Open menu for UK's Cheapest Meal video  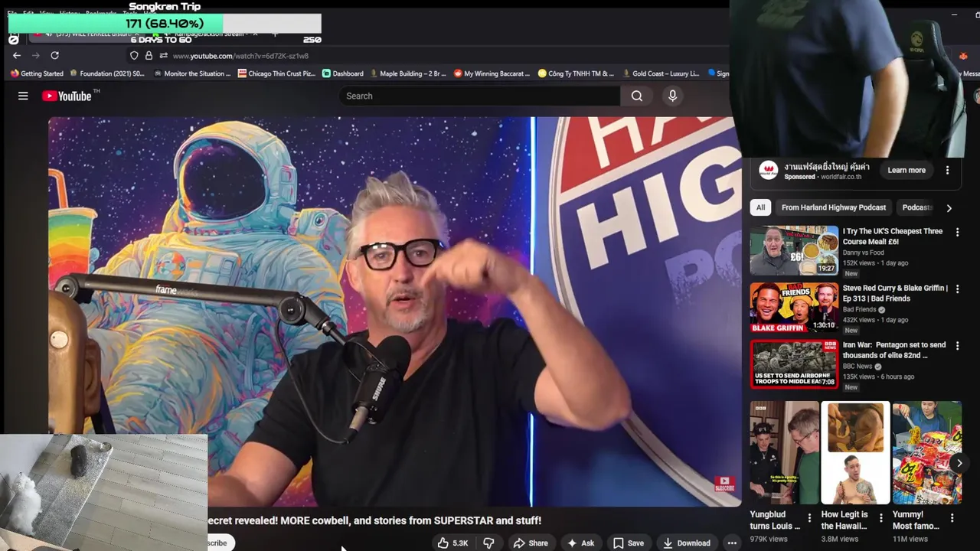pyautogui.click(x=957, y=232)
